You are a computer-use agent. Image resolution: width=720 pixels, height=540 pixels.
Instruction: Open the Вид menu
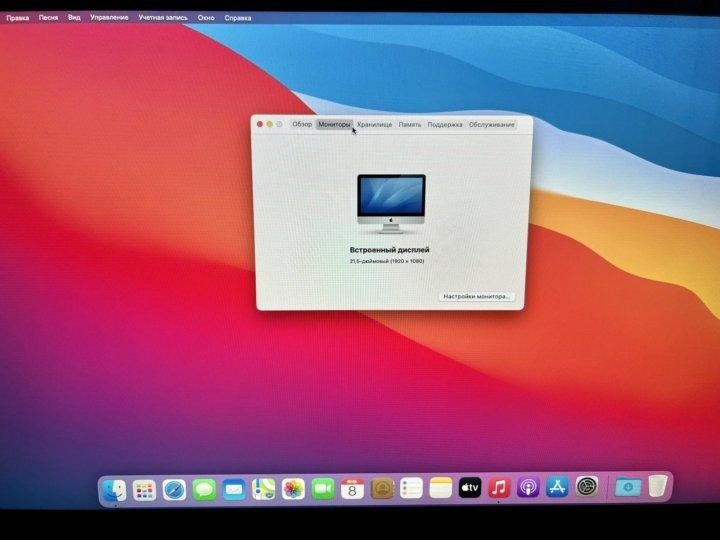[x=74, y=17]
